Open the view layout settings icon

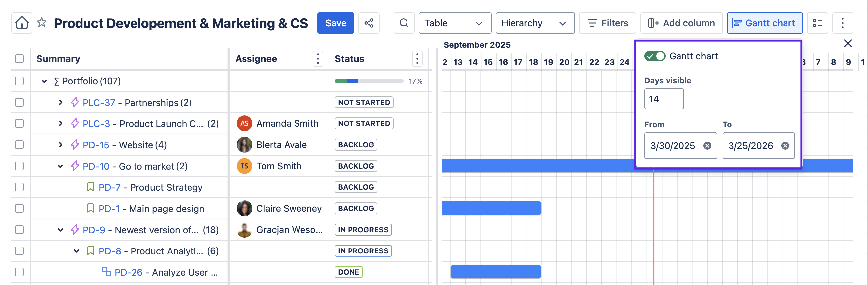pos(817,23)
